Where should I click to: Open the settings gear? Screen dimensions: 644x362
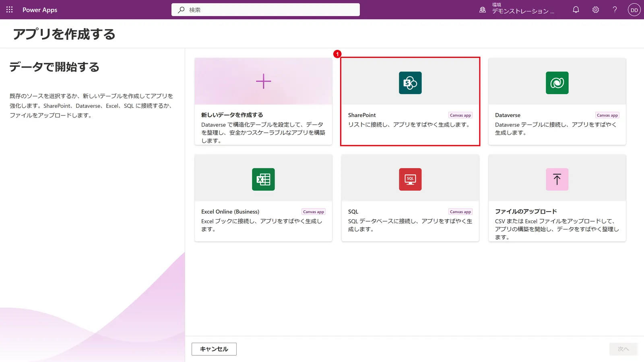[596, 10]
